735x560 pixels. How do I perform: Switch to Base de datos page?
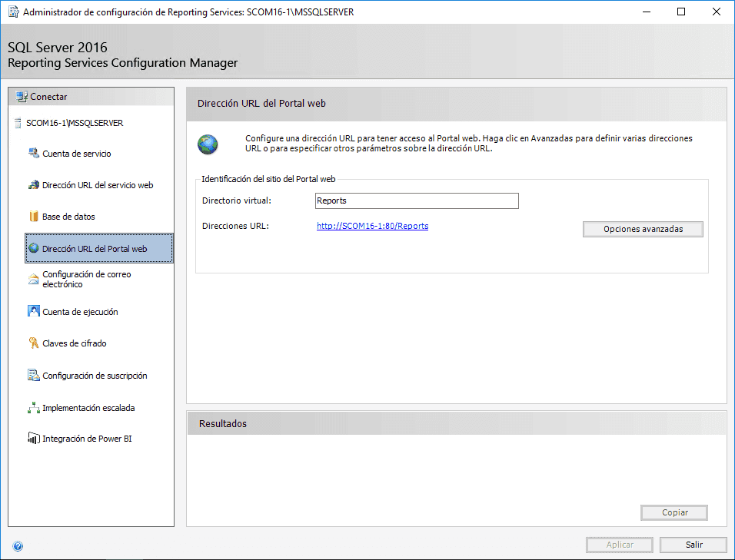(x=68, y=217)
